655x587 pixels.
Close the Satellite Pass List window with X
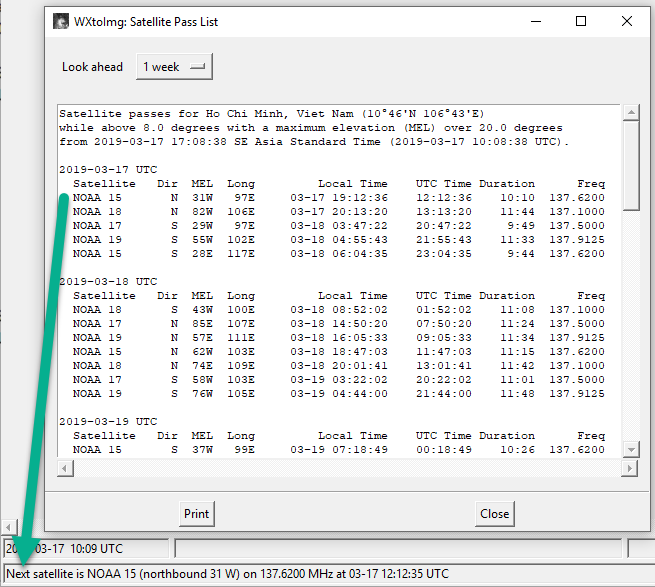coord(627,21)
